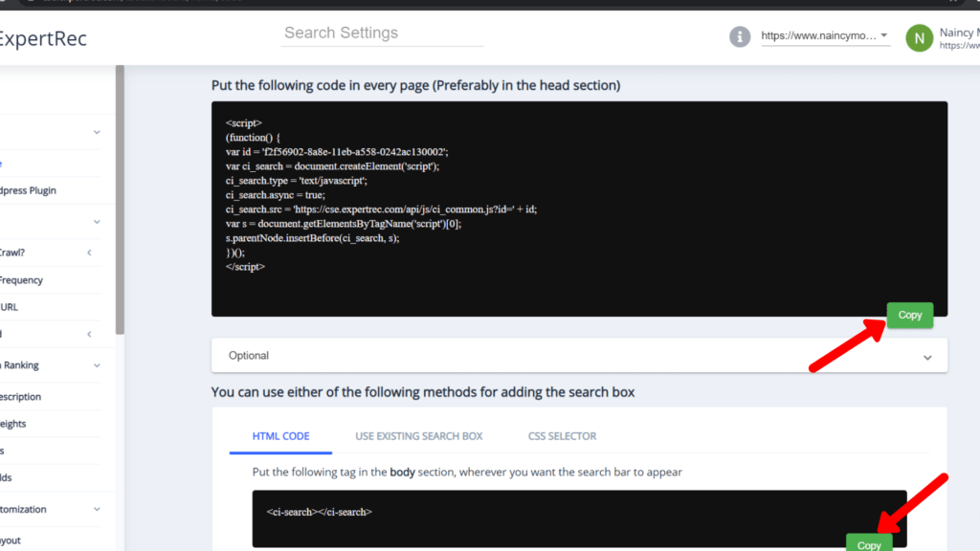
Task: Click the info icon beside the site selector
Action: [x=739, y=37]
